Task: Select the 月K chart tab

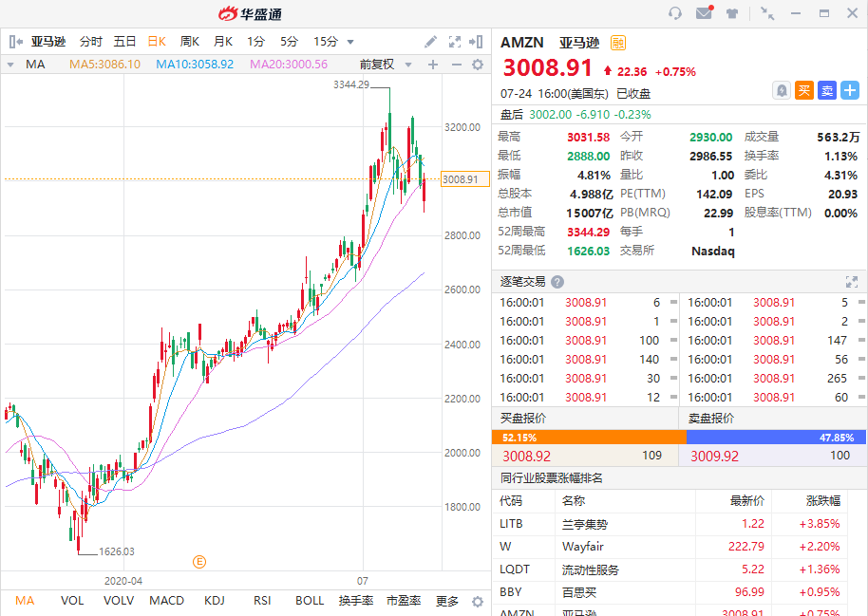Action: [x=223, y=42]
